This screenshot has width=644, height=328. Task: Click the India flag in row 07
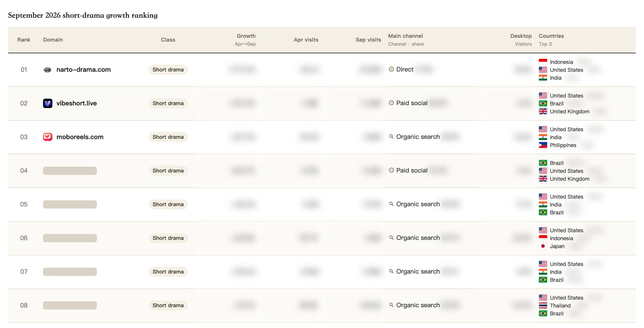pyautogui.click(x=543, y=272)
